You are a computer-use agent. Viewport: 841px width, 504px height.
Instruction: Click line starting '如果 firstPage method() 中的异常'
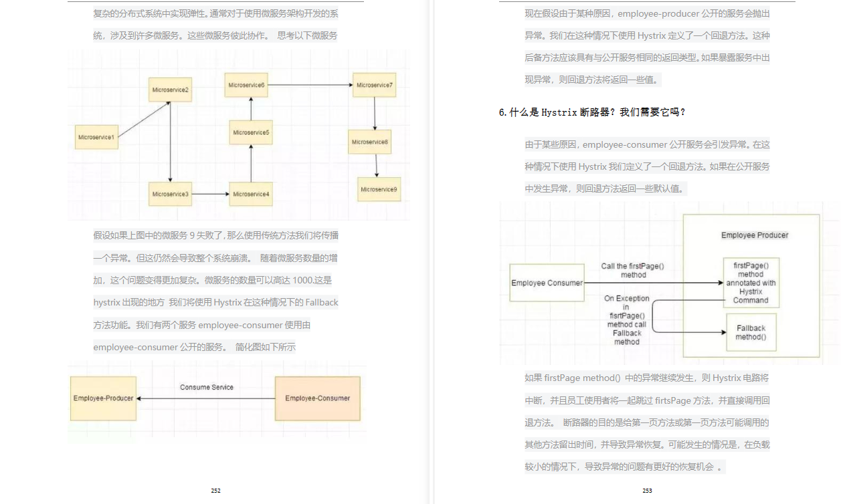pos(647,378)
